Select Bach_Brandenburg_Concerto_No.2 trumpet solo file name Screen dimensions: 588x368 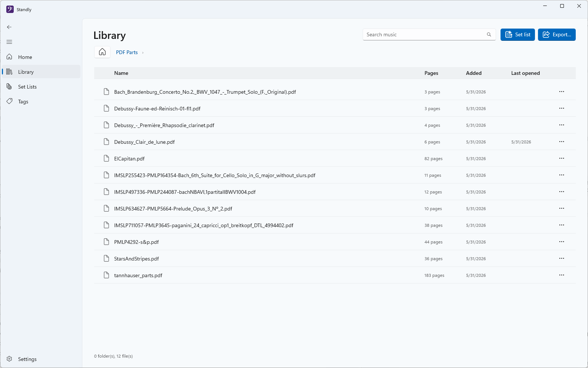pos(205,92)
